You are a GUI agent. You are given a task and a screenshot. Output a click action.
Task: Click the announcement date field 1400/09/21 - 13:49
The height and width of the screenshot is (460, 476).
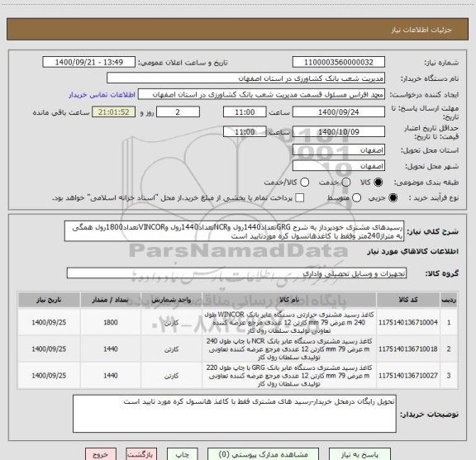(89, 62)
